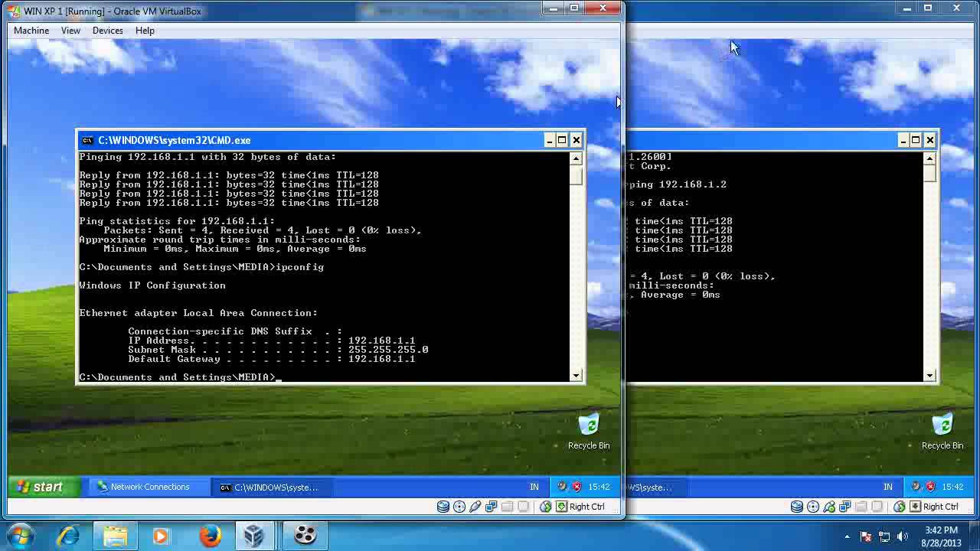Click mouse integration icon in right VM status bar
This screenshot has width=980, height=551.
(899, 507)
